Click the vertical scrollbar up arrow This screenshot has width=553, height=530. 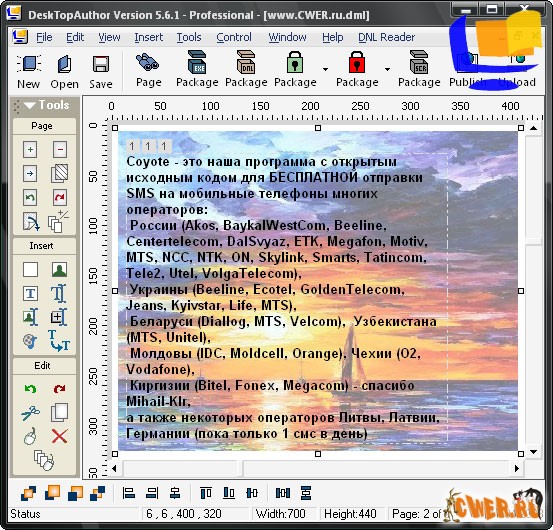pyautogui.click(x=533, y=128)
